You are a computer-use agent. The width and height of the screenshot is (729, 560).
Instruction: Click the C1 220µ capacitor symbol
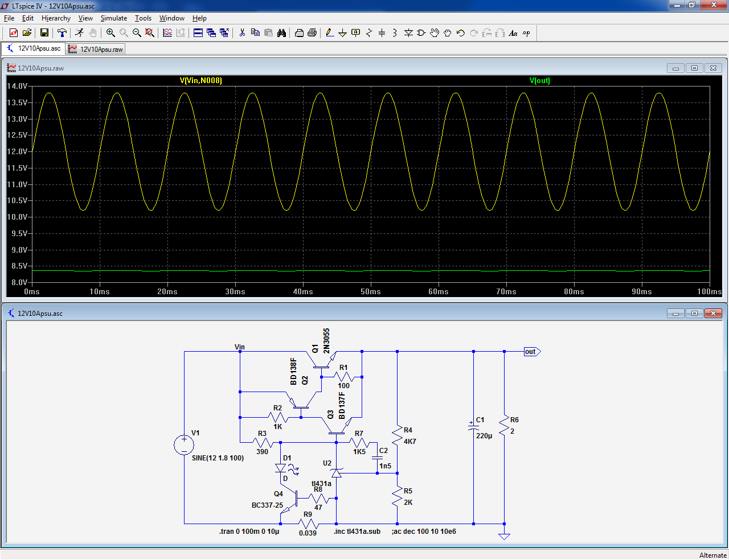click(x=473, y=427)
